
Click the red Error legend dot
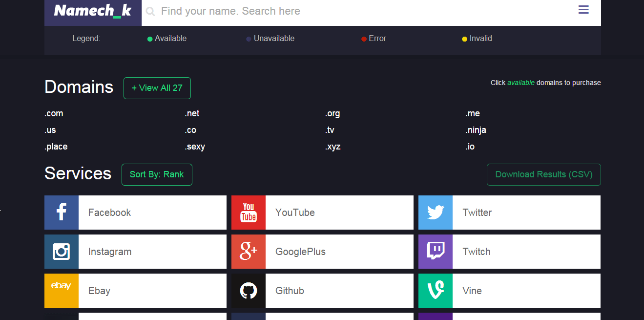(364, 39)
